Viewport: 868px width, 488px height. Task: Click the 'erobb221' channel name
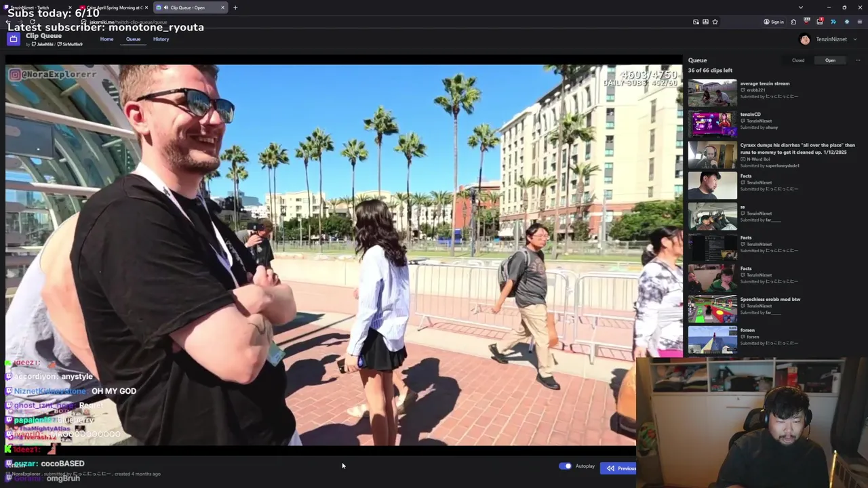point(755,90)
